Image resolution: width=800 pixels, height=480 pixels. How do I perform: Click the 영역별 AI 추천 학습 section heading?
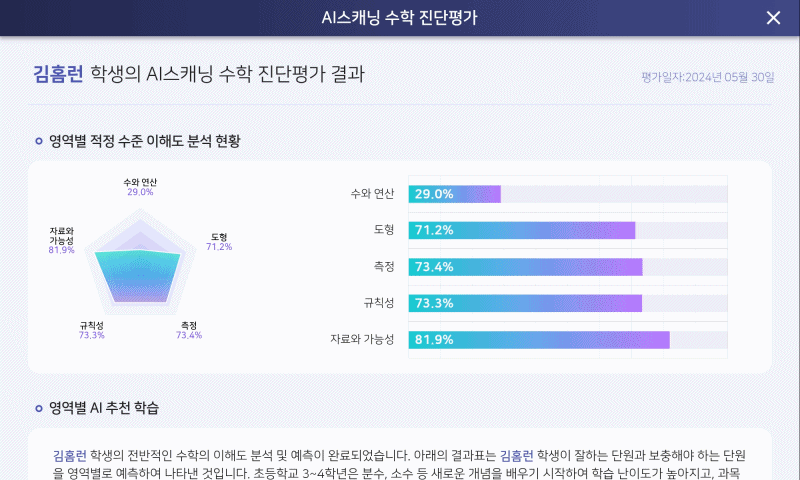pos(103,407)
